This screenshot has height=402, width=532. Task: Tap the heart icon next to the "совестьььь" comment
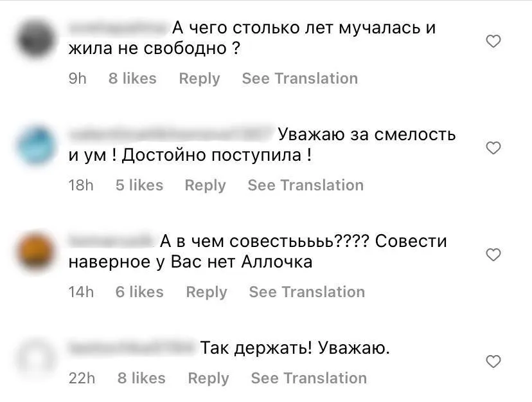[493, 255]
